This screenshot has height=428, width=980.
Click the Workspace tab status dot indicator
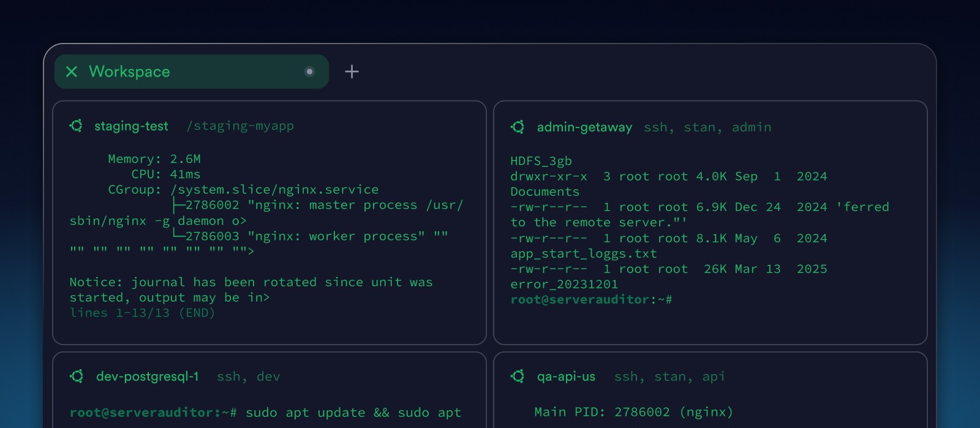coord(309,72)
